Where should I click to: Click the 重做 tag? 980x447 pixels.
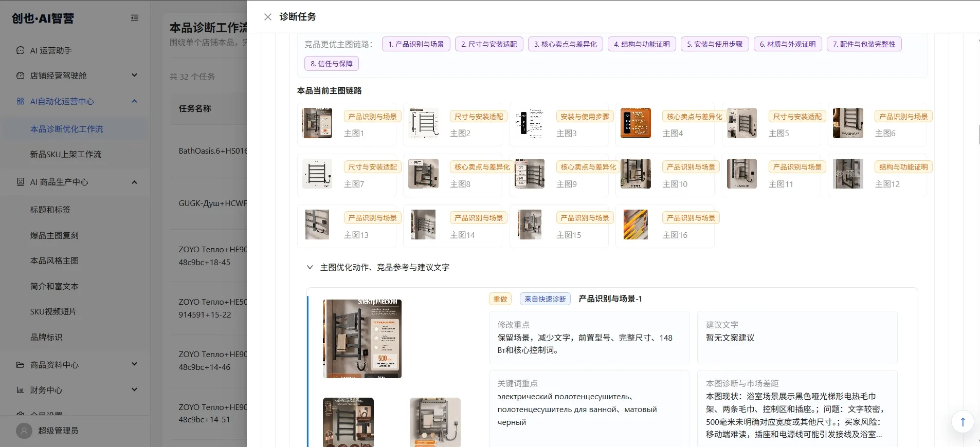click(500, 299)
